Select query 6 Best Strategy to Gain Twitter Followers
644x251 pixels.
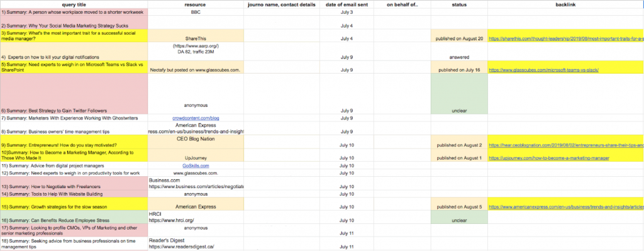tap(74, 94)
